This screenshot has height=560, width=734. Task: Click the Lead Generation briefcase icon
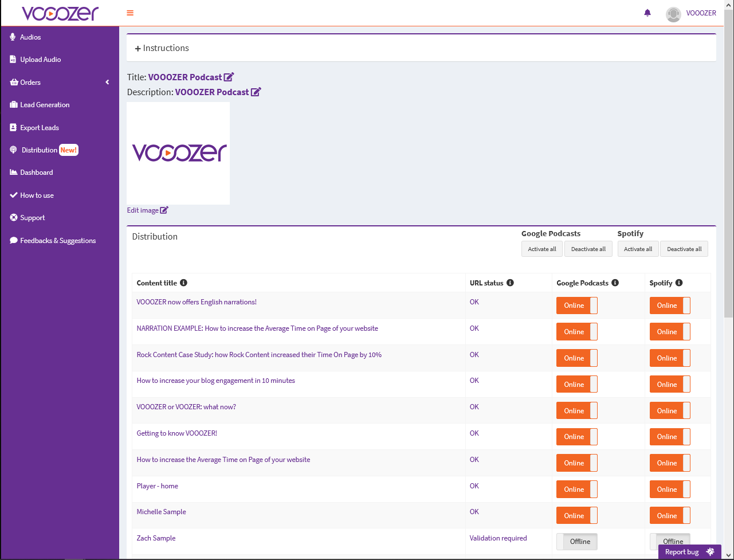[x=14, y=105]
